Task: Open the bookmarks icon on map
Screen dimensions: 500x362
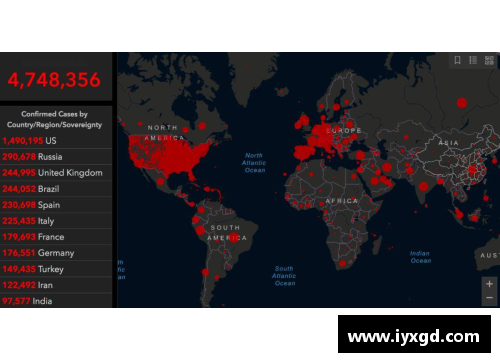Action: click(x=457, y=60)
